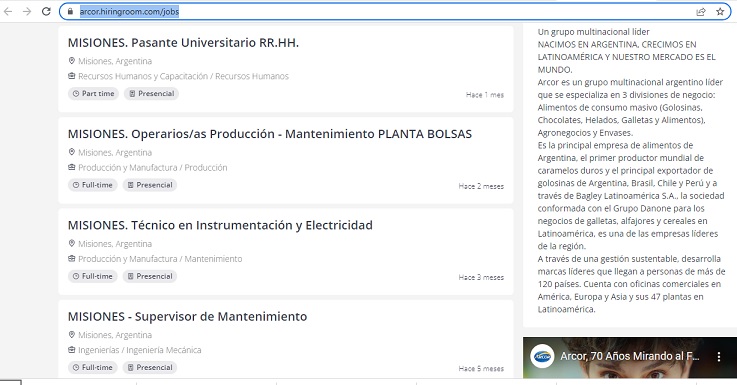Open the 'Arcor, 70 Años Mirando al F...' video title

[x=630, y=356]
